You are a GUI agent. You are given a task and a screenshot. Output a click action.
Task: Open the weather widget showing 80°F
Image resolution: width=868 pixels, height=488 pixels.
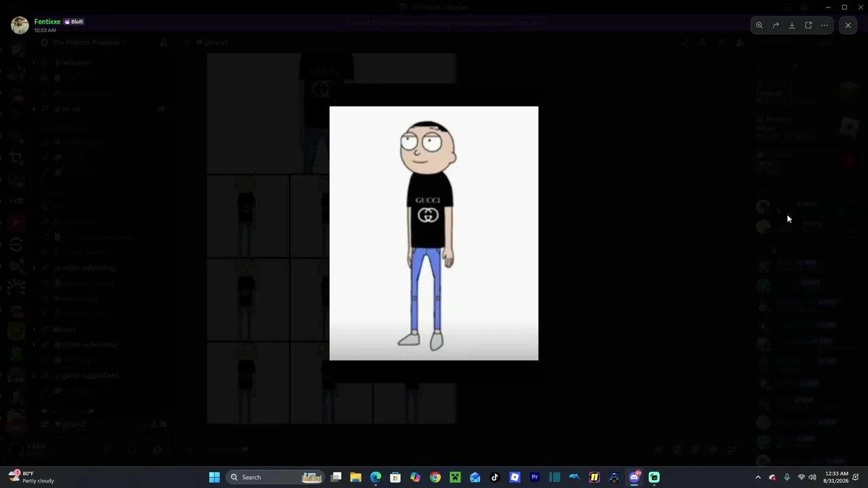(32, 477)
